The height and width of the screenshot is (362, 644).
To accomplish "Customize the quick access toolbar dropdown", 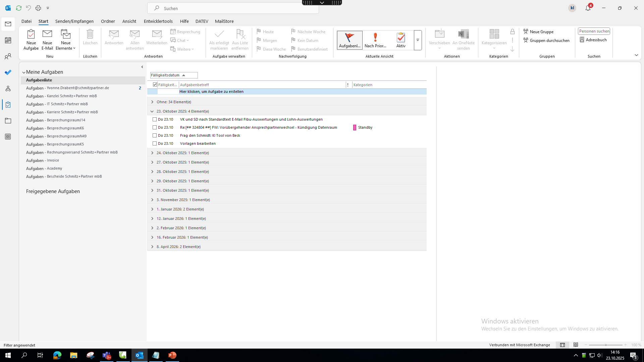I will point(48,8).
